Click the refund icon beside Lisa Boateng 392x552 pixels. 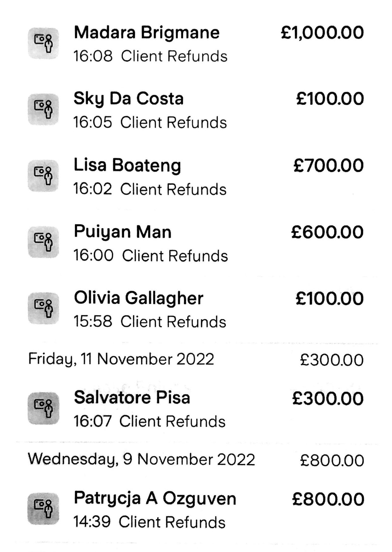43,176
